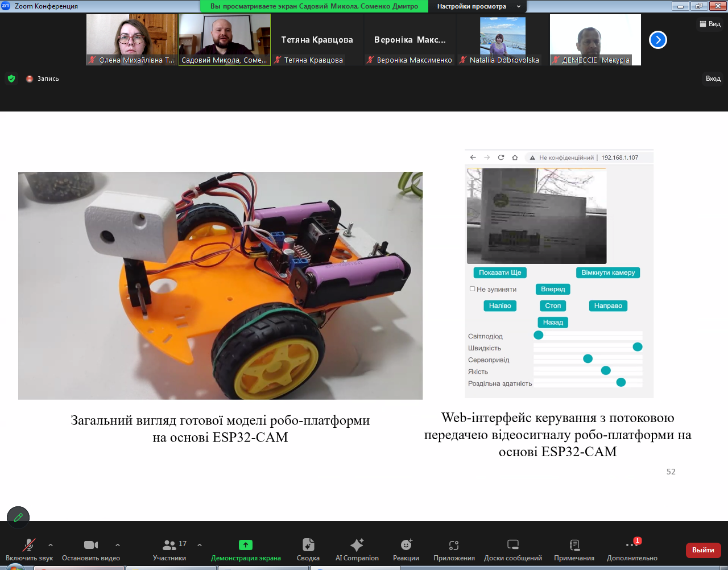The height and width of the screenshot is (570, 728).
Task: Expand video options arrow beside camera
Action: [118, 545]
